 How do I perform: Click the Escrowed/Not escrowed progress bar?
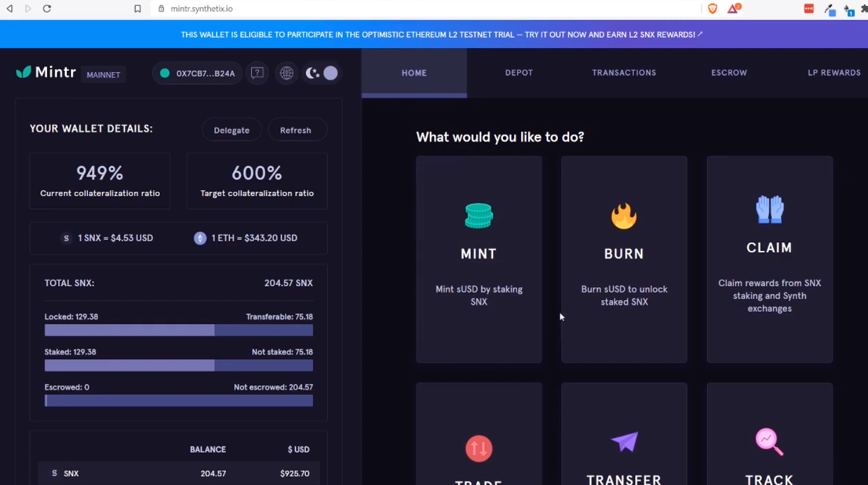(x=179, y=401)
